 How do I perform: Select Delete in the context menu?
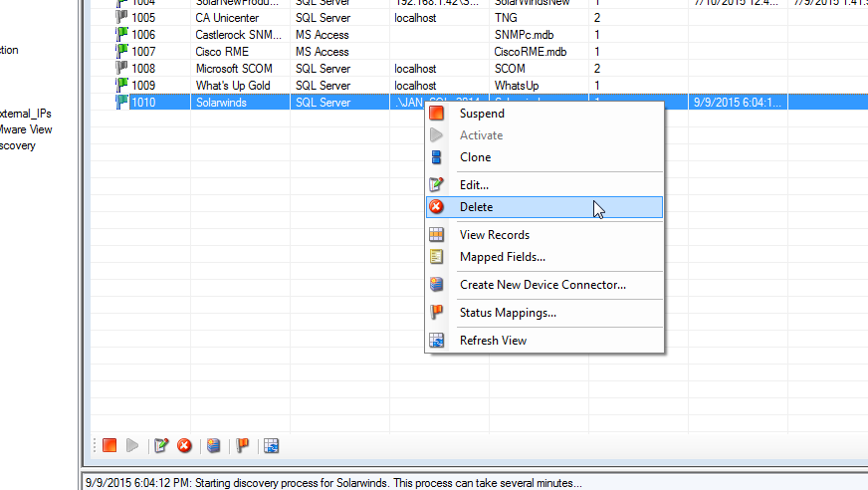point(476,207)
